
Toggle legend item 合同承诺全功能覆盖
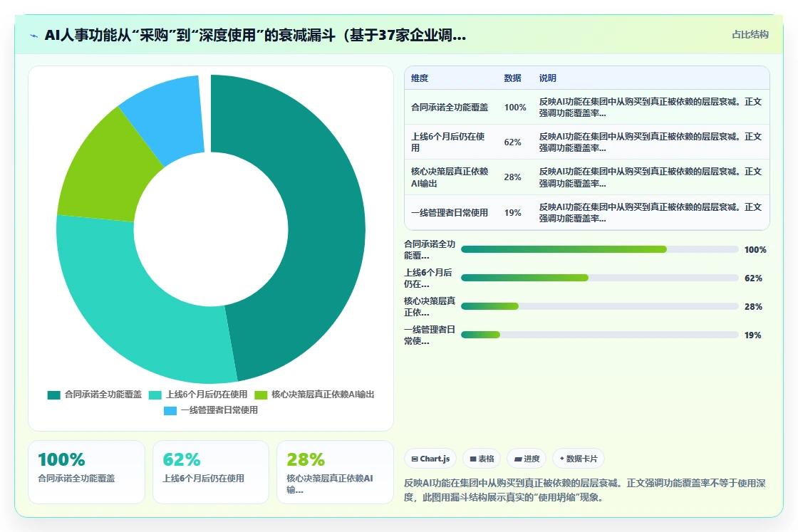(95, 395)
